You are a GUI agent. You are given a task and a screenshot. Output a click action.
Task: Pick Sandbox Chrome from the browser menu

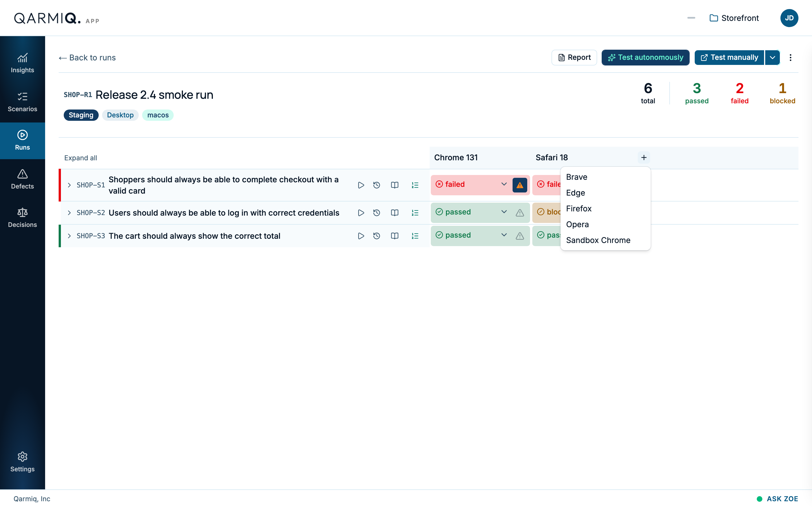(605, 240)
